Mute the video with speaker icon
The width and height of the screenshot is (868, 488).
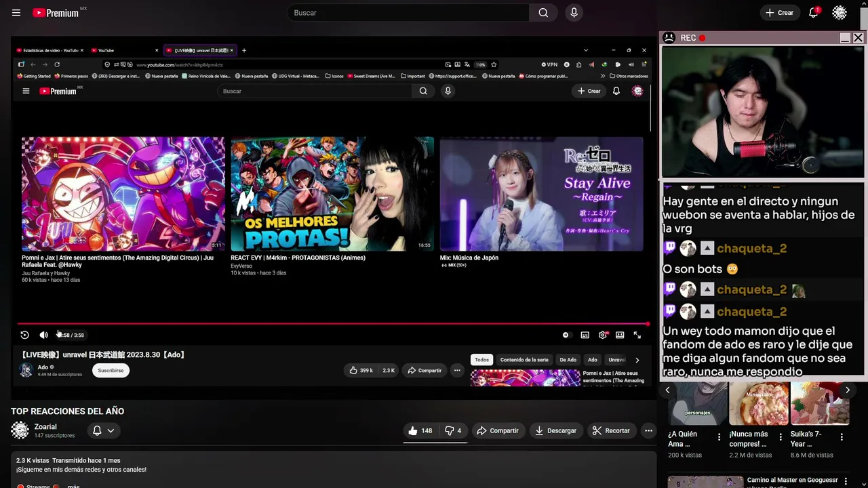(43, 335)
